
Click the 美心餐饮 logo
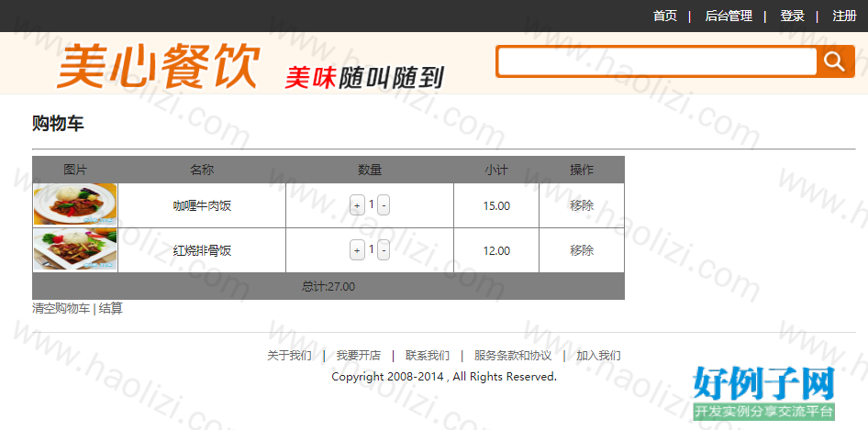pyautogui.click(x=159, y=67)
